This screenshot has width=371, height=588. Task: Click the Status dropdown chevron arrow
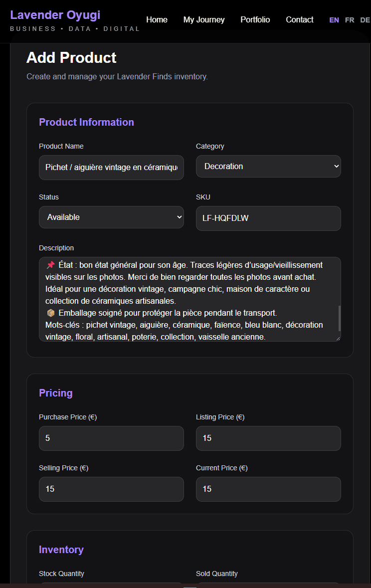(180, 217)
